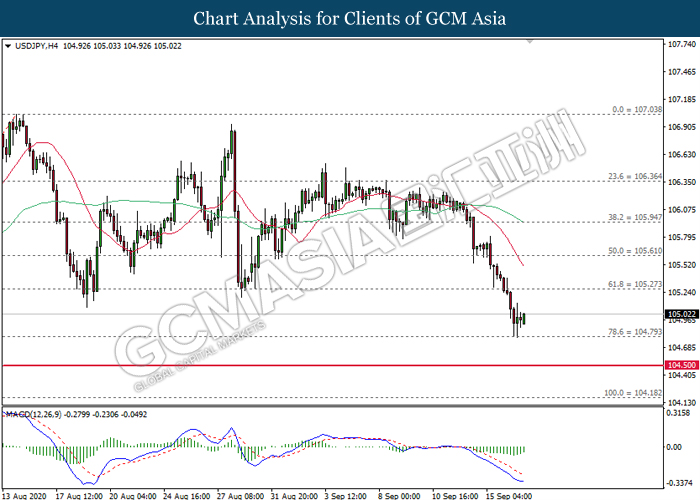Click the dropdown triangle beside USDJPY,H4
Viewport: 700px width, 500px height.
8,46
